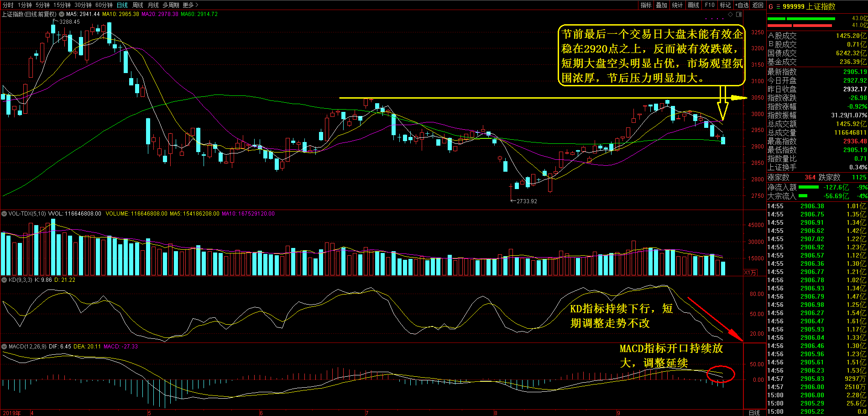
Task: Click the MACD: -27.33 value label
Action: click(x=120, y=347)
